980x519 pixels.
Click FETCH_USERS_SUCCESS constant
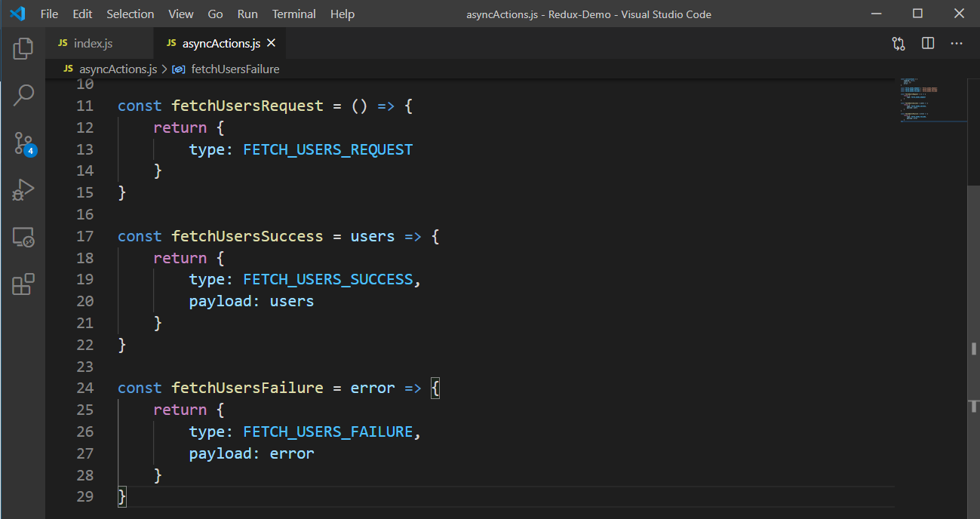pyautogui.click(x=328, y=279)
